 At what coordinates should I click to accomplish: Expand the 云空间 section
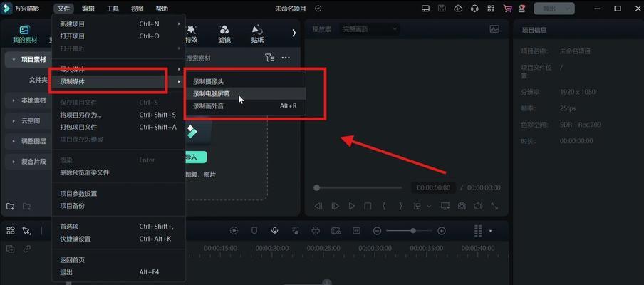click(x=14, y=120)
